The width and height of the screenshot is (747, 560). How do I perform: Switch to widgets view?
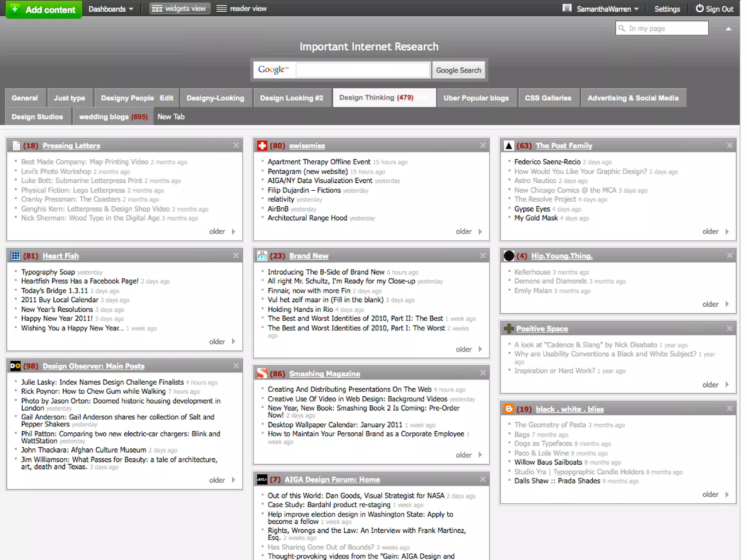(x=179, y=8)
